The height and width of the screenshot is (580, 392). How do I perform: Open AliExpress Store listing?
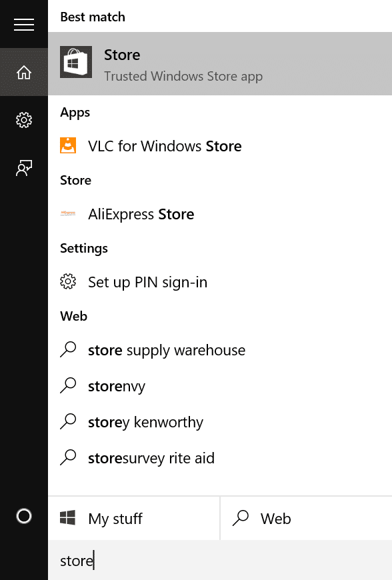click(x=220, y=214)
